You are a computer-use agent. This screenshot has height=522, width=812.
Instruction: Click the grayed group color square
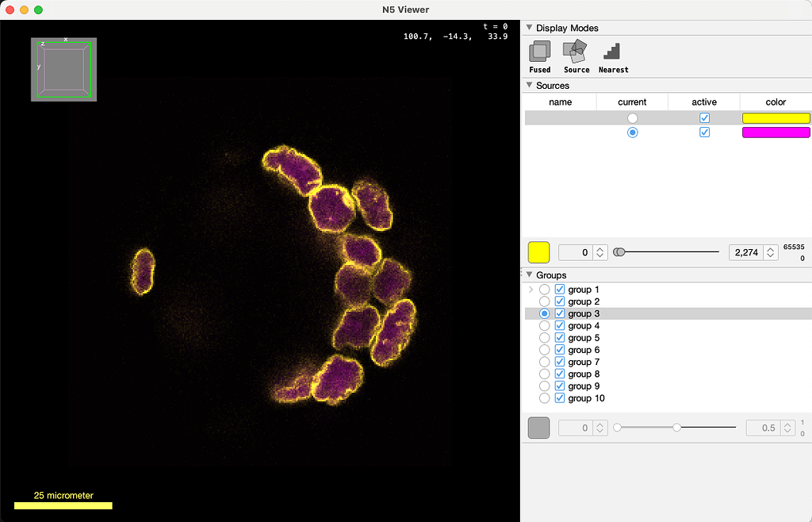click(538, 428)
